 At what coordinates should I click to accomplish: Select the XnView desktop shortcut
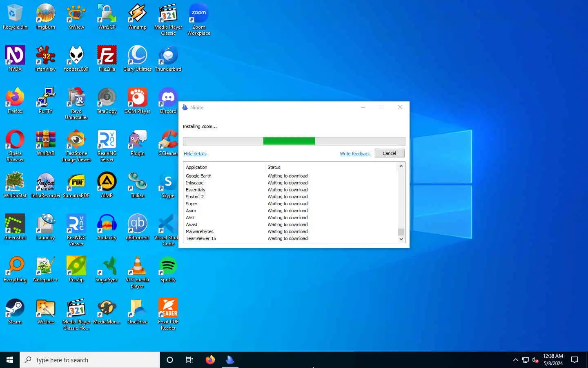point(76,16)
